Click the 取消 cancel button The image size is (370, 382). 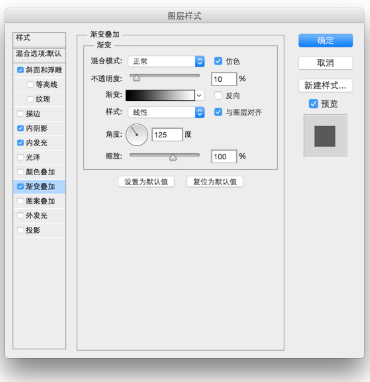pyautogui.click(x=326, y=63)
